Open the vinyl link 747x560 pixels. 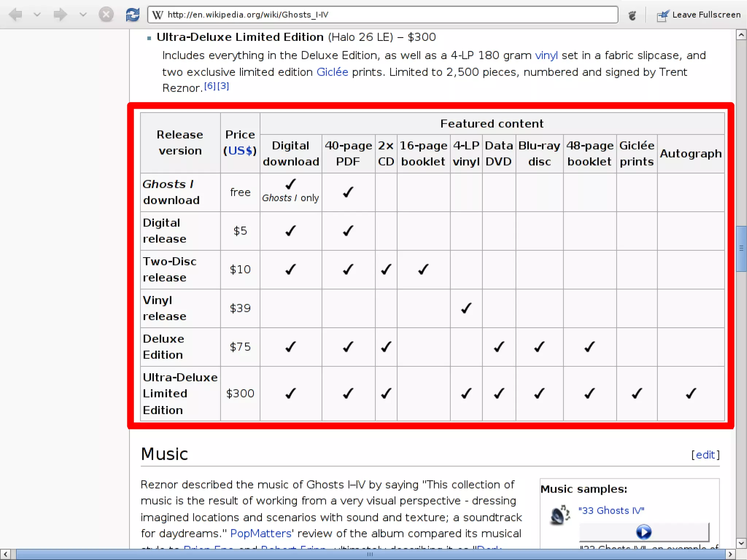(546, 55)
